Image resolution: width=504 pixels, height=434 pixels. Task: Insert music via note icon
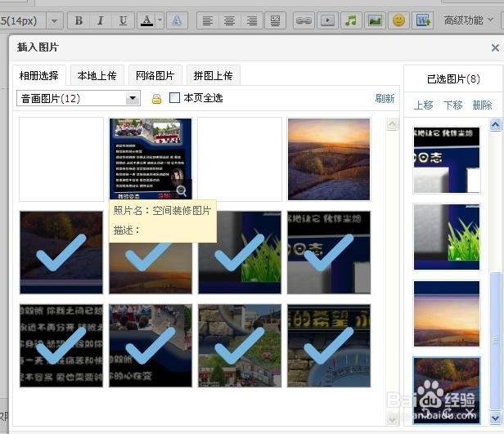tap(351, 21)
